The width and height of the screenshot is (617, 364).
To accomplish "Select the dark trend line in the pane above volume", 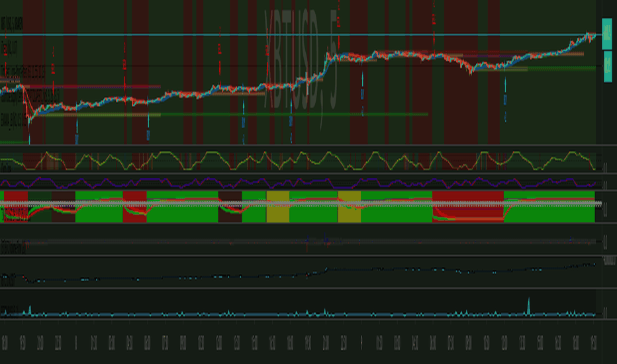I will pos(299,273).
